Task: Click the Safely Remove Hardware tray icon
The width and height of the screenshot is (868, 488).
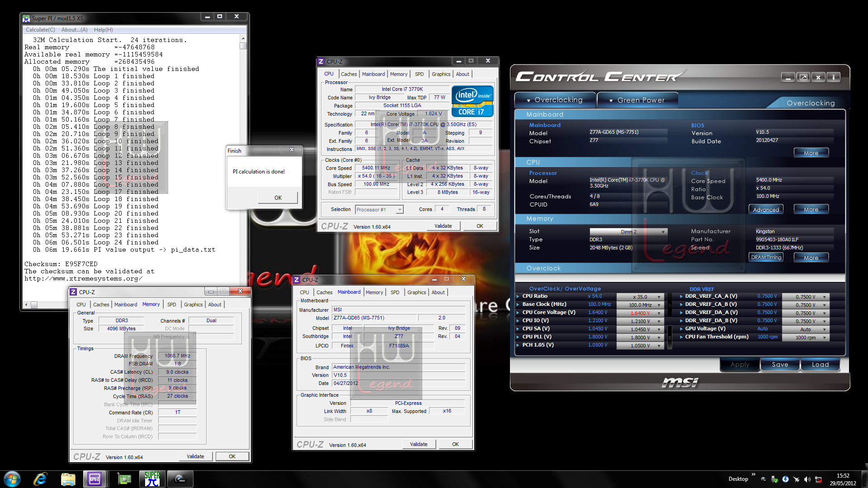Action: [774, 479]
